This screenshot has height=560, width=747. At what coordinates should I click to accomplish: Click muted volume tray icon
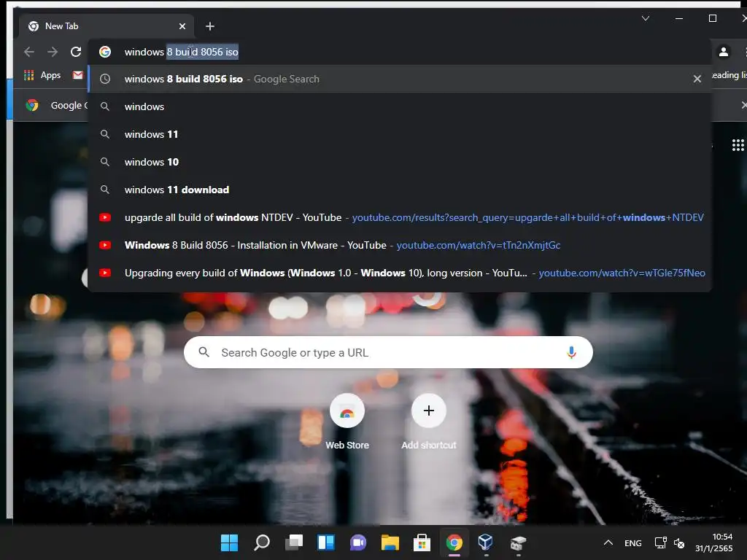[x=679, y=542]
